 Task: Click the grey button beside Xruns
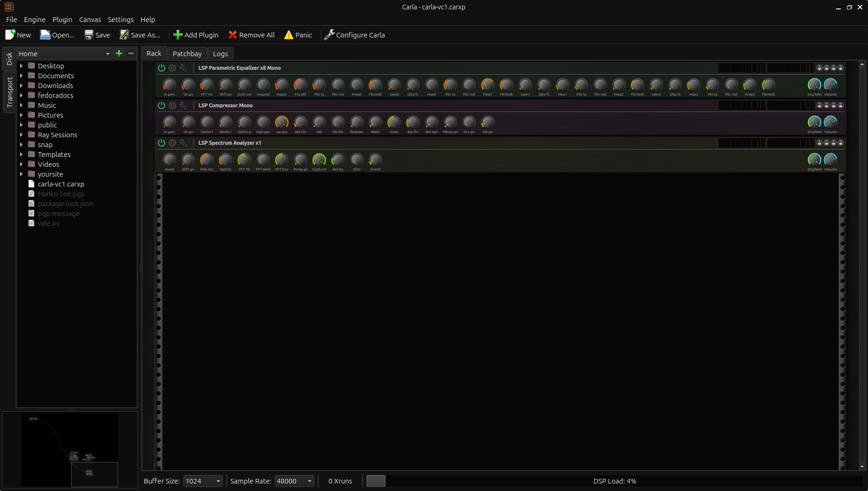[376, 481]
